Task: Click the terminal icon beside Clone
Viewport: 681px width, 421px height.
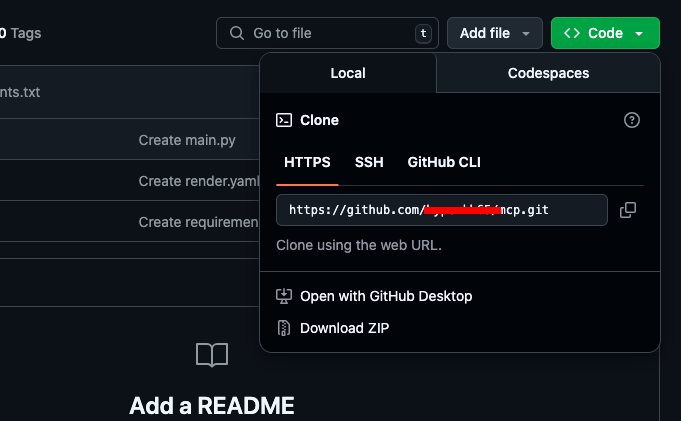Action: pyautogui.click(x=284, y=120)
